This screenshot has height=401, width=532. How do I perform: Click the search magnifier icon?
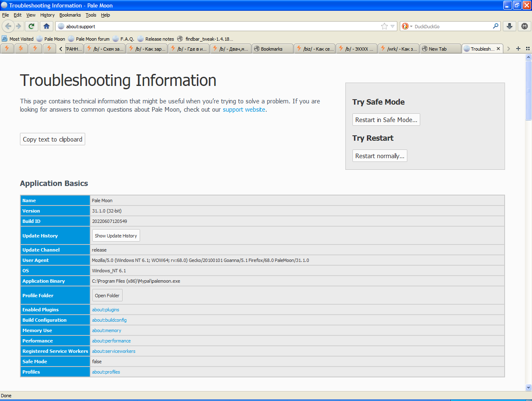(495, 26)
